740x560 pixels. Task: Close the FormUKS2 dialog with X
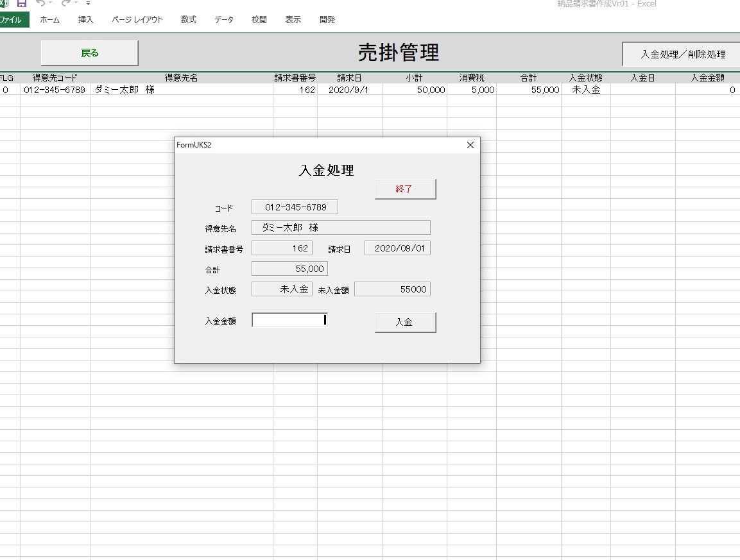click(470, 145)
